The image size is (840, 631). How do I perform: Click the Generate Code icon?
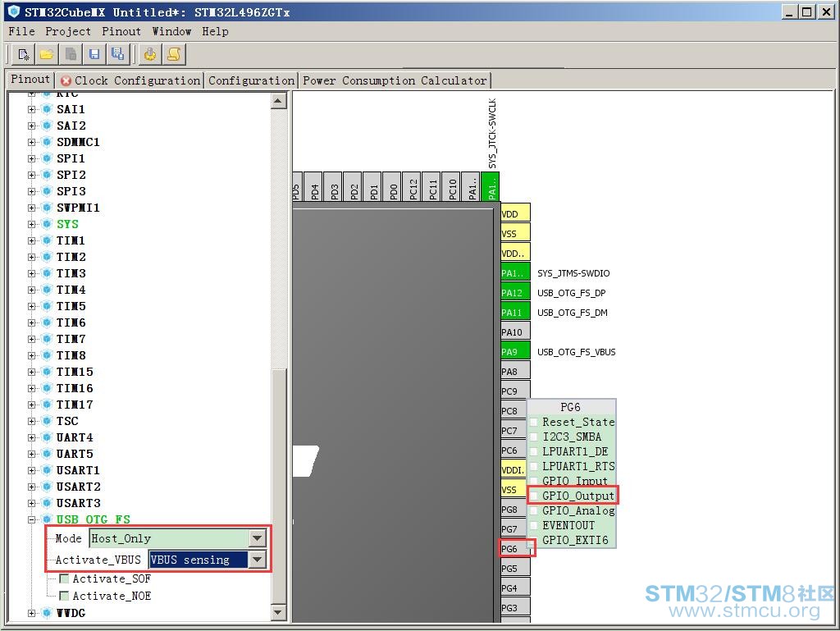point(150,54)
